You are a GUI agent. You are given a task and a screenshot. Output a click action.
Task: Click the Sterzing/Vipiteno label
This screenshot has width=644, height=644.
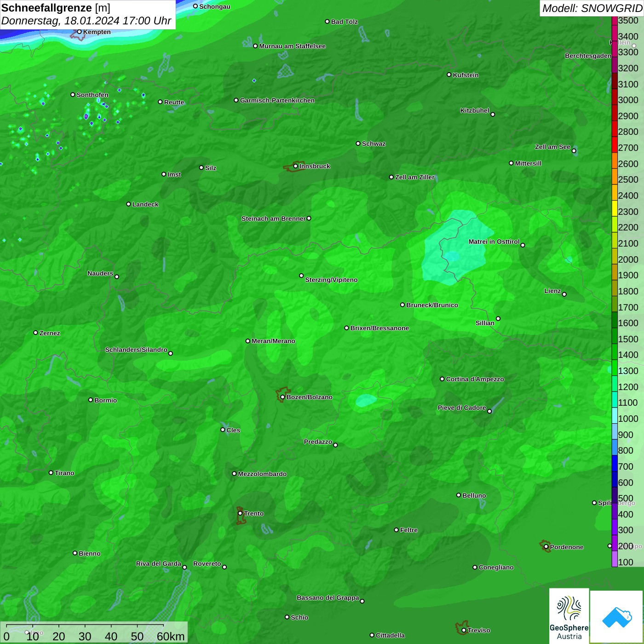pyautogui.click(x=331, y=280)
